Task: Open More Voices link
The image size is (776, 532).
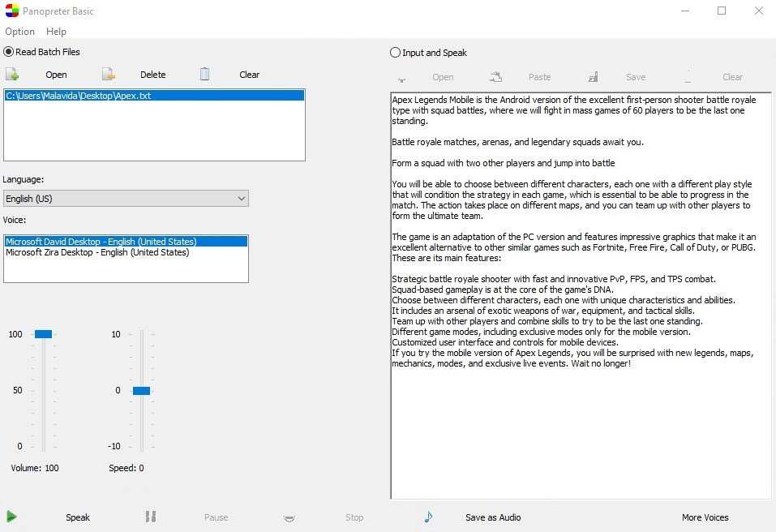Action: pos(705,517)
